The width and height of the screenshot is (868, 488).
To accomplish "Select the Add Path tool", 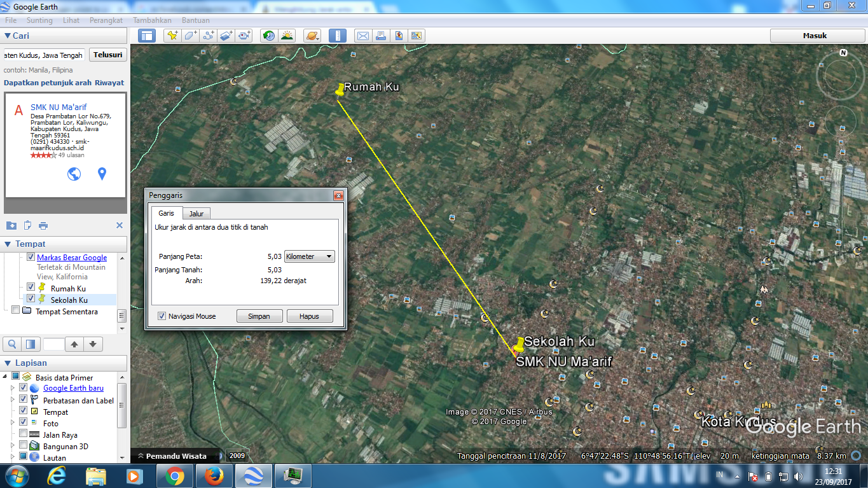I will point(208,36).
